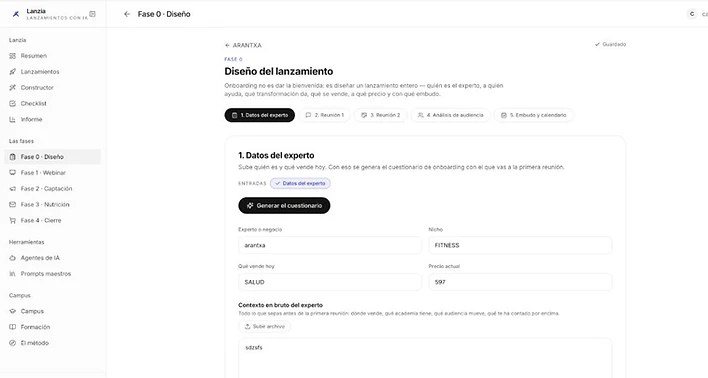708x378 pixels.
Task: Select Fase 1 · Webinar in sidebar
Action: coord(52,173)
